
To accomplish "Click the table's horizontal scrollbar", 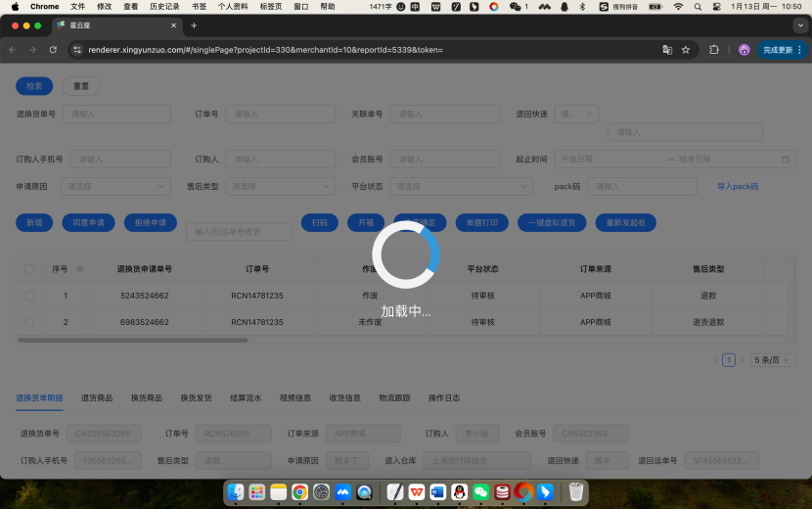I will click(x=132, y=340).
